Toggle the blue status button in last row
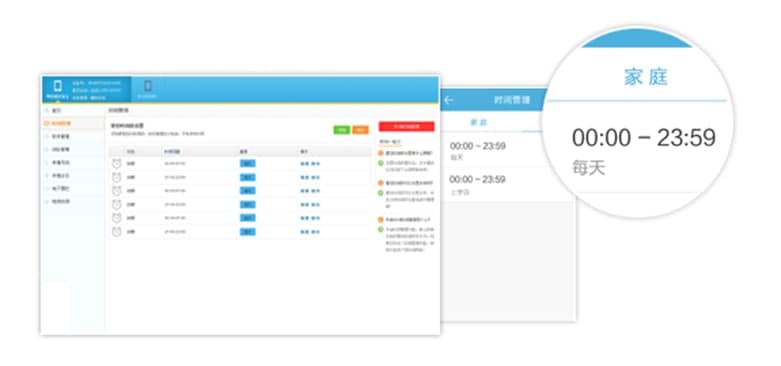 (x=248, y=232)
